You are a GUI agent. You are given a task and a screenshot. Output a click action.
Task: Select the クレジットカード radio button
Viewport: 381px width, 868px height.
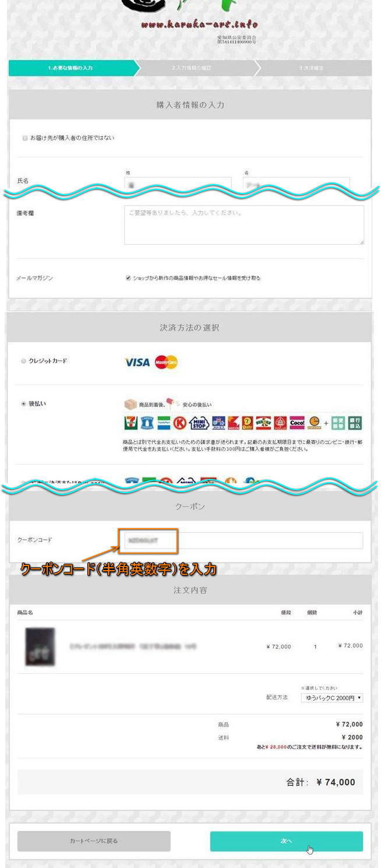(x=24, y=361)
